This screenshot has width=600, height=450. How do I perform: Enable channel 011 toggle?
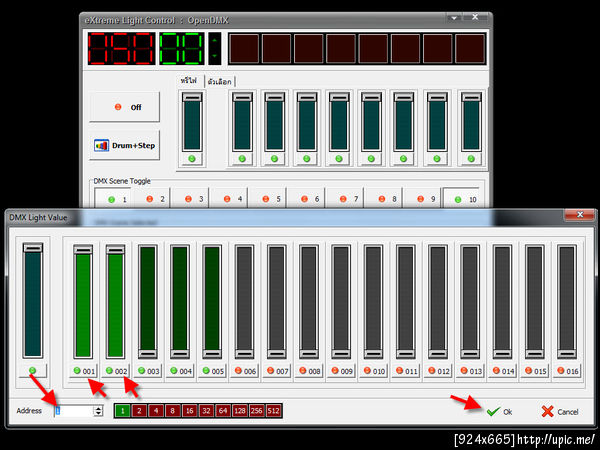406,371
